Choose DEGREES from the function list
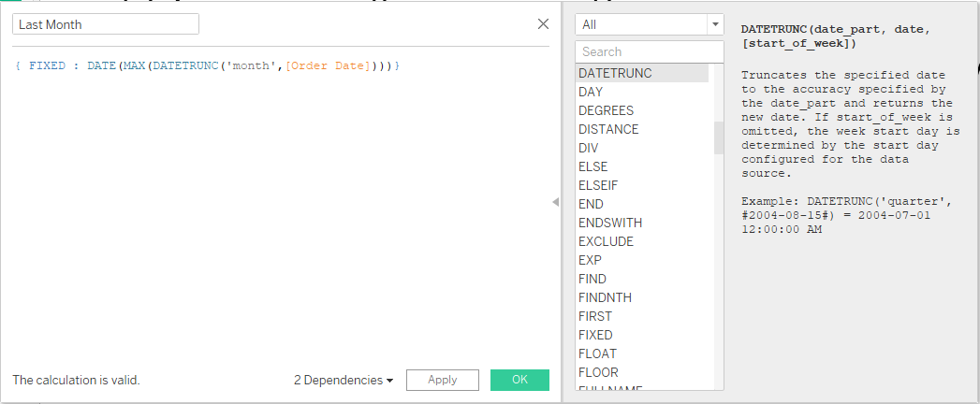 click(606, 110)
